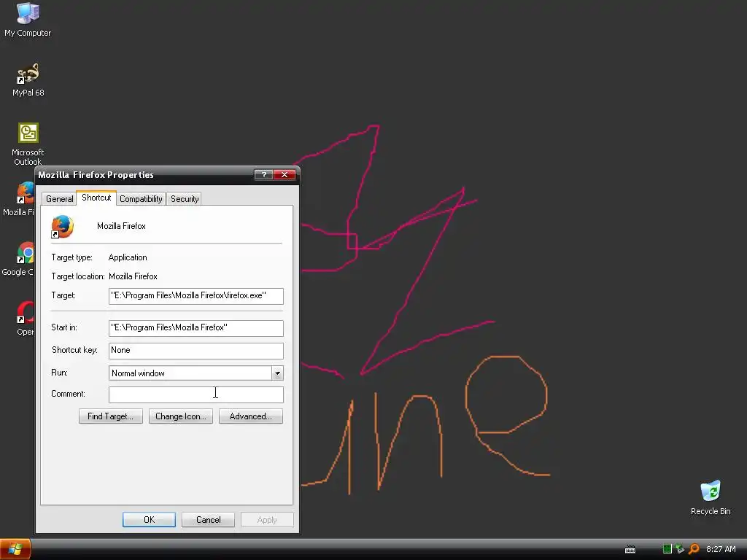Select the Opera desktop shortcut

(25, 319)
